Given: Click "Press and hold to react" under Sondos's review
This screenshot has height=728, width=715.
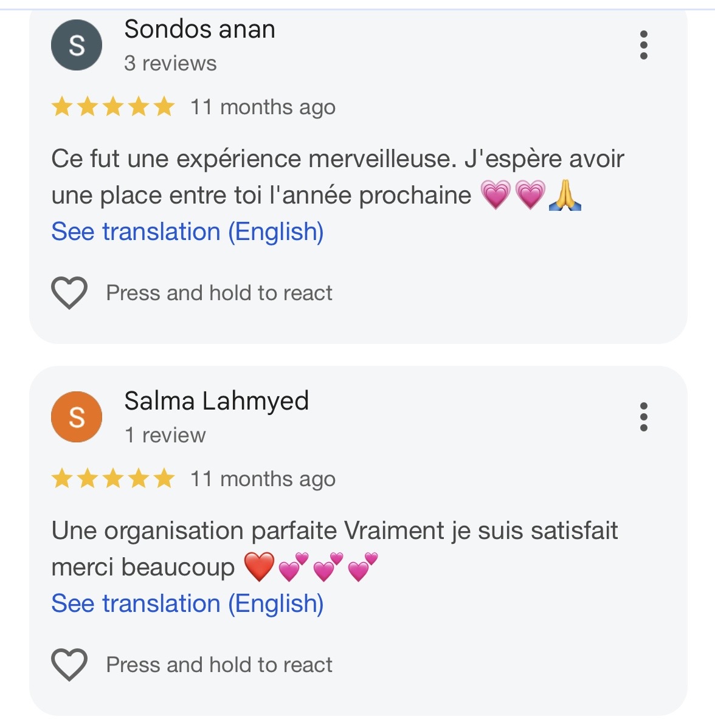Looking at the screenshot, I should 219,293.
